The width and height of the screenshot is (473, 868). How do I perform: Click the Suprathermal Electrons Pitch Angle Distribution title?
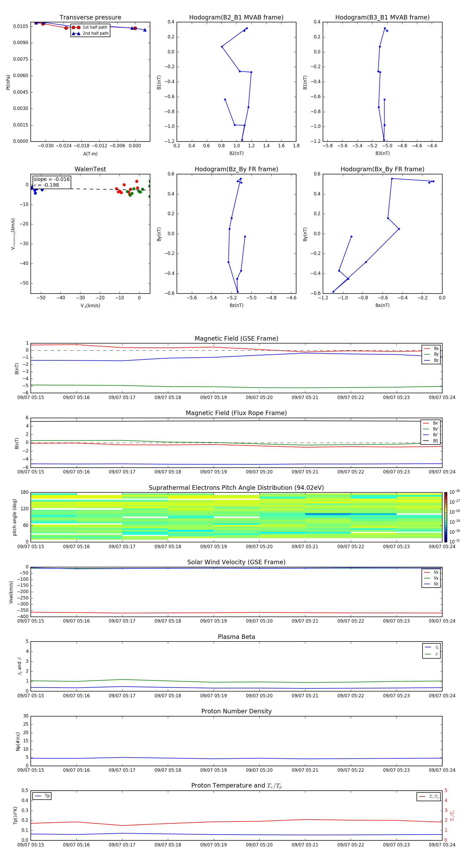(236, 488)
